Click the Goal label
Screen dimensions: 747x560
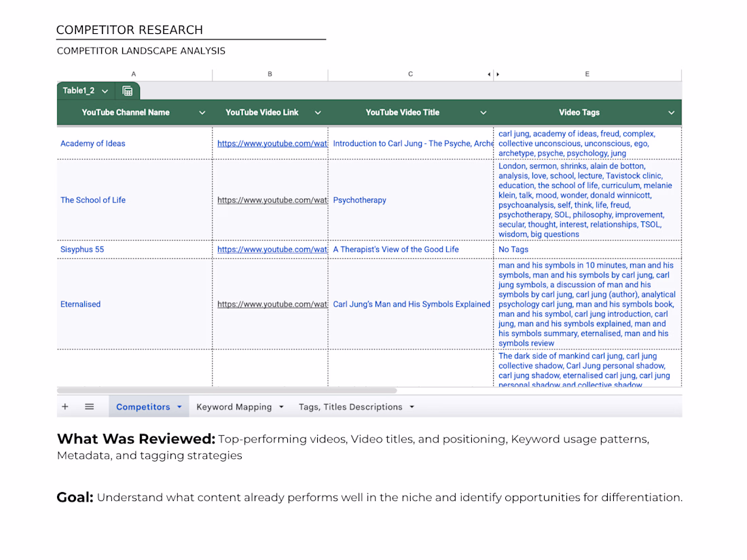(75, 498)
